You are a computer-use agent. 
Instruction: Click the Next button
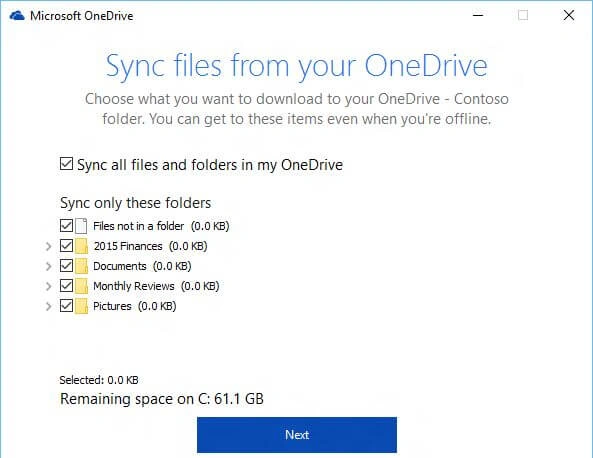point(297,435)
